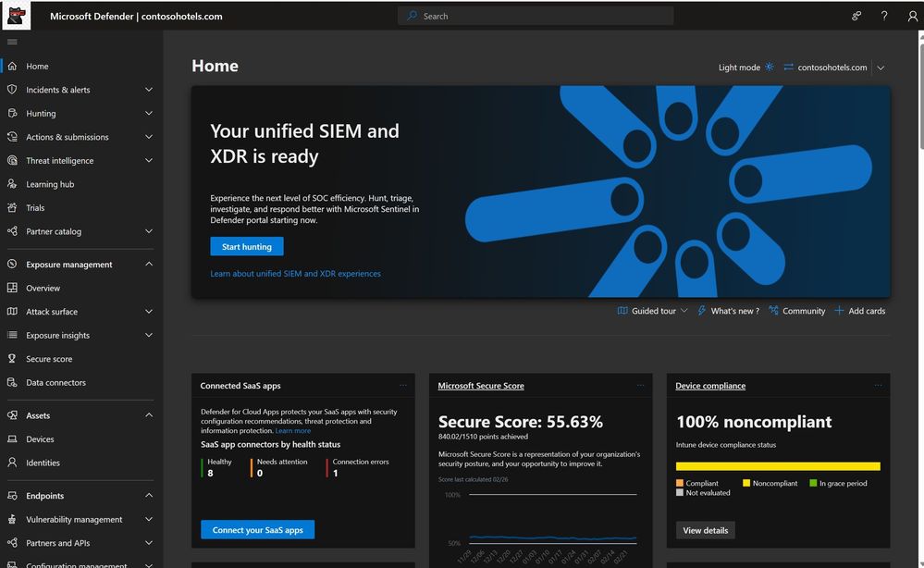Screen dimensions: 924x568
Task: Open Connected SaaS apps card options ellipsis
Action: click(403, 386)
